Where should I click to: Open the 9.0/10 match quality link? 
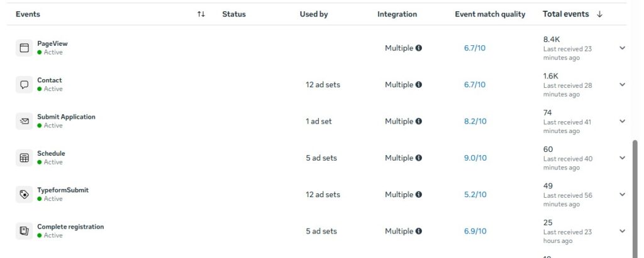point(475,158)
